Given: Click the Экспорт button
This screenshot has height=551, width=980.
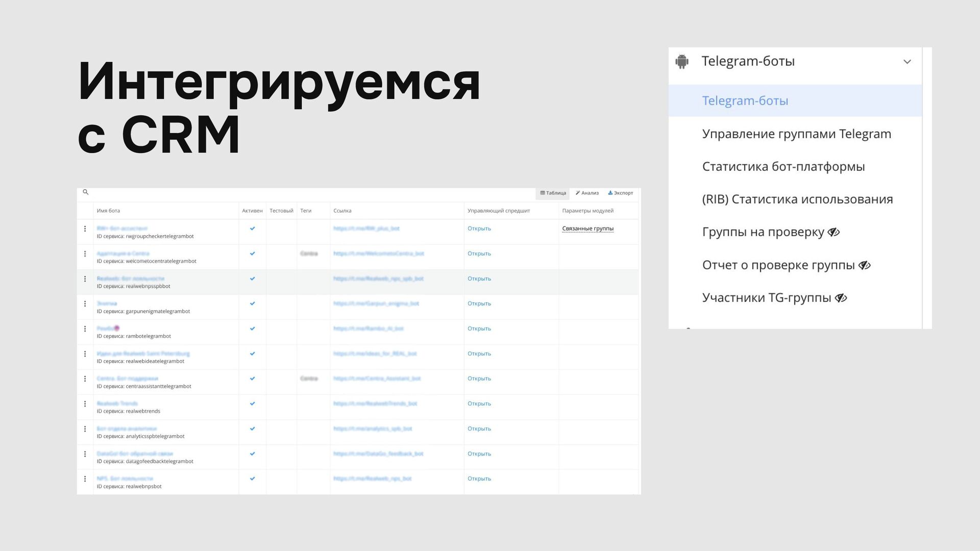Looking at the screenshot, I should [620, 193].
